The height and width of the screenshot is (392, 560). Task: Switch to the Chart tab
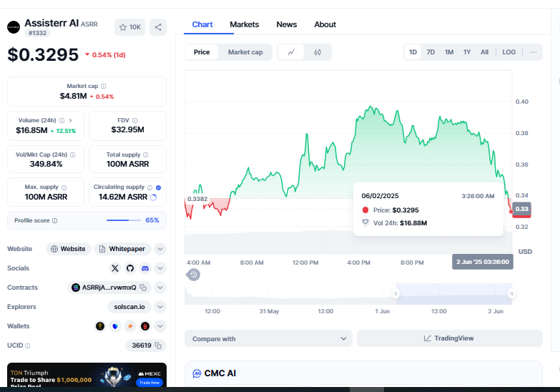pos(202,24)
